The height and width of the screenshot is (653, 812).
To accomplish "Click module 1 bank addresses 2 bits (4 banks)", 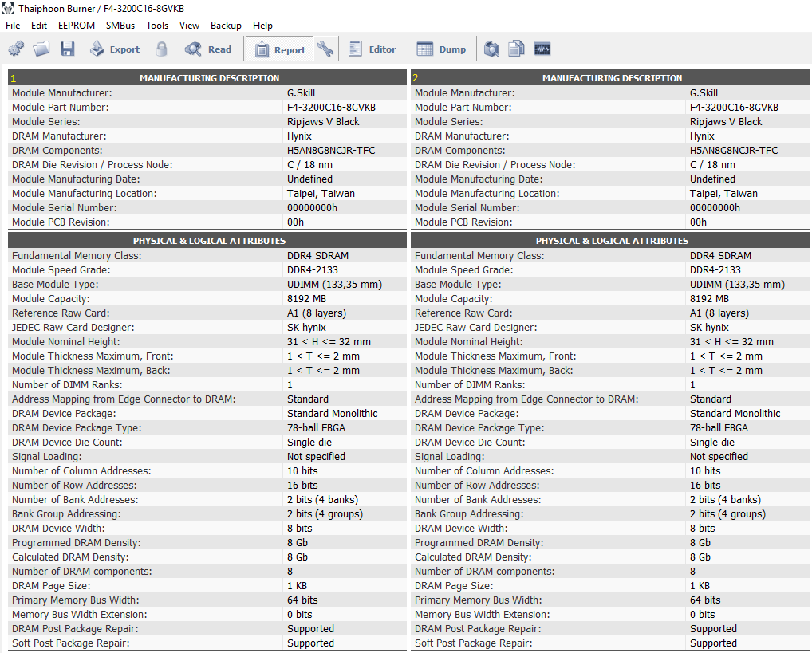I will pyautogui.click(x=322, y=500).
